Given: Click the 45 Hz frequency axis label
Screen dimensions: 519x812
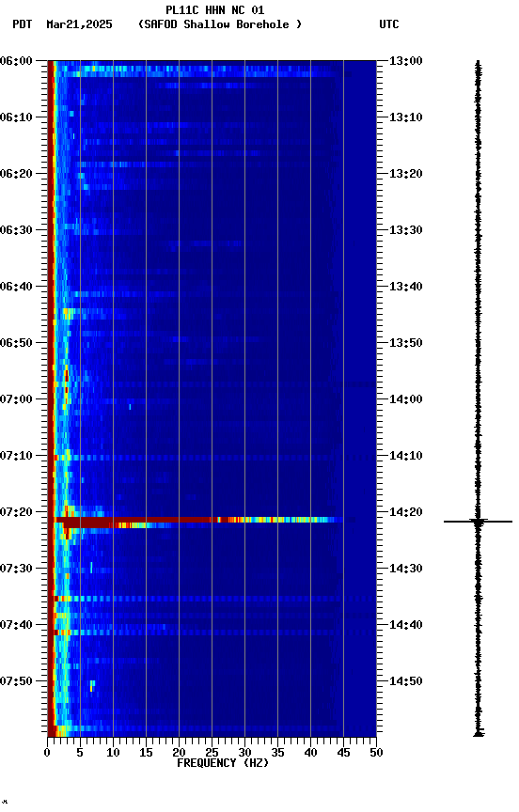Looking at the screenshot, I should coord(343,753).
